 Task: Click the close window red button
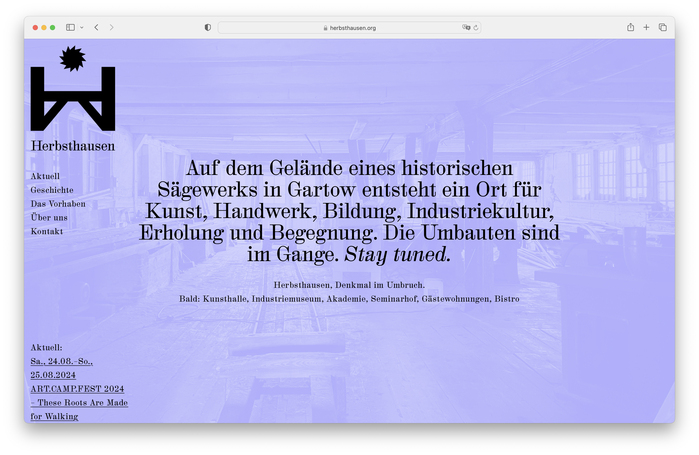[35, 28]
